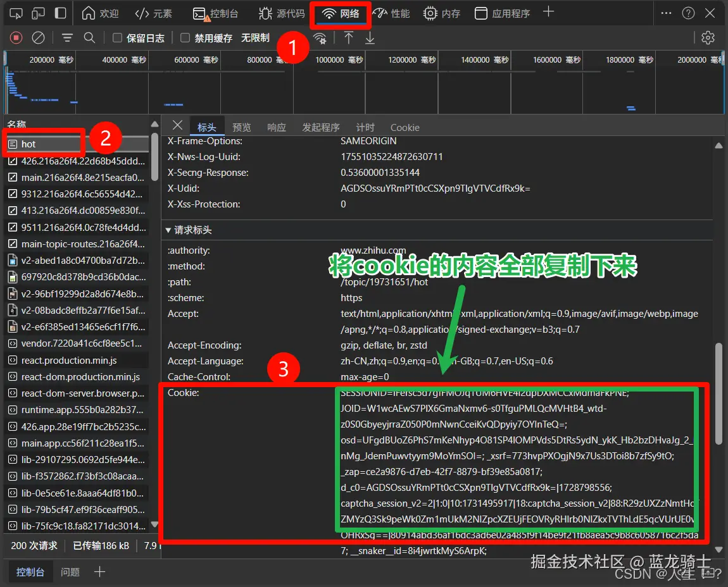The width and height of the screenshot is (728, 587).
Task: Select request v2-abed1a8c04700ba7d72b
Action: point(76,261)
